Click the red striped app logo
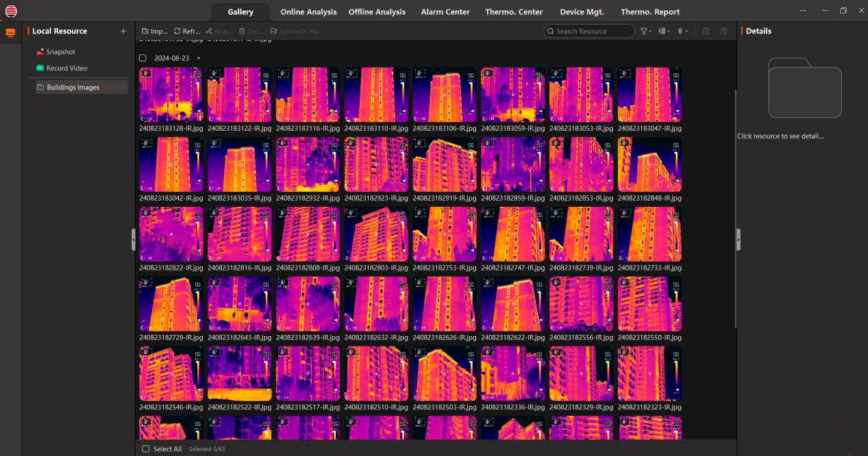 (11, 11)
